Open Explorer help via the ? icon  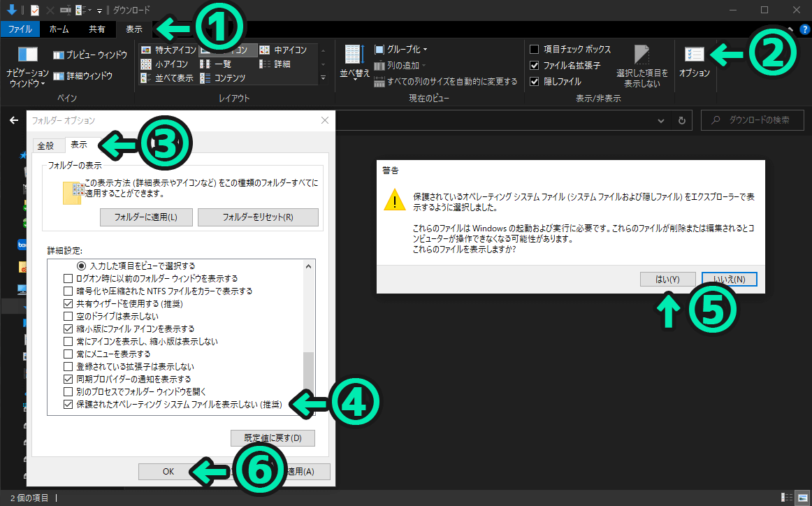804,29
